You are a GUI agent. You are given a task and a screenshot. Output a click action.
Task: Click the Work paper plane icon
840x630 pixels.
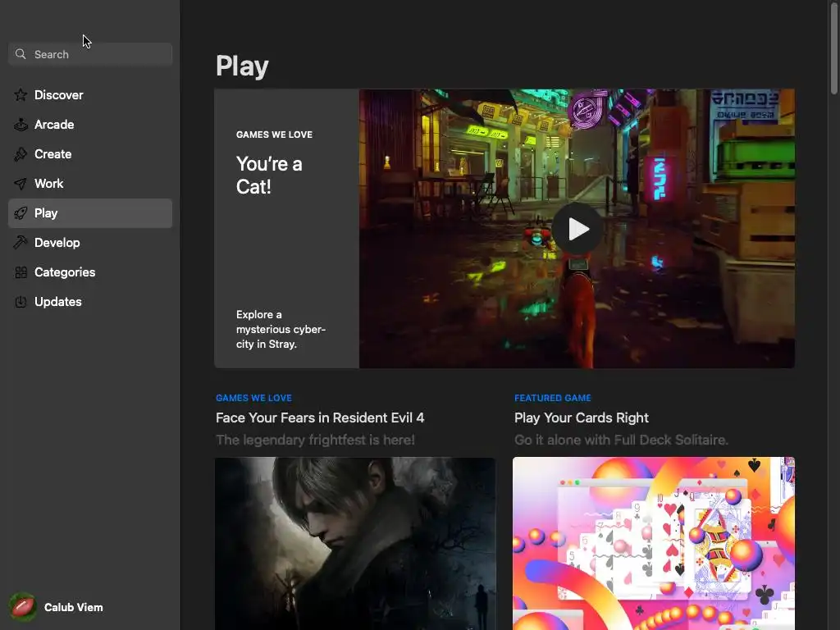pos(21,184)
